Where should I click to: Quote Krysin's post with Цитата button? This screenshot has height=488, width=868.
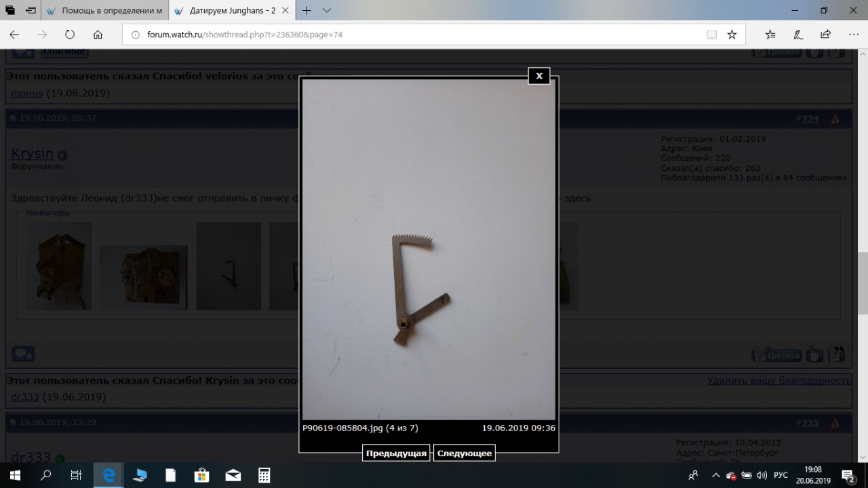coord(777,354)
